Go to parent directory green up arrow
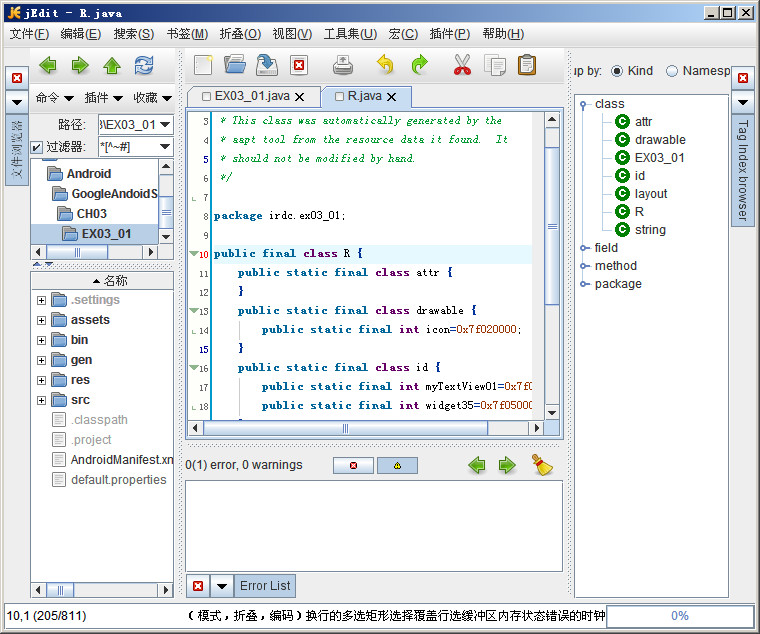The width and height of the screenshot is (760, 634). click(112, 66)
